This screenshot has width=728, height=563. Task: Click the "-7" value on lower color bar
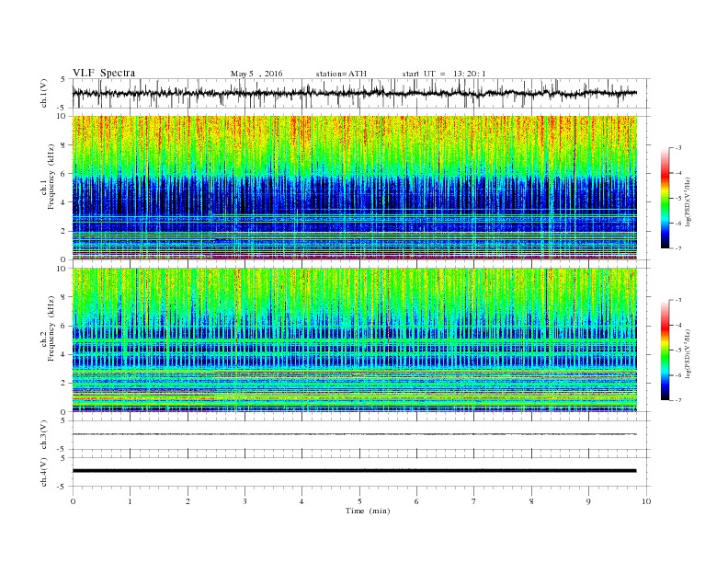click(x=677, y=400)
